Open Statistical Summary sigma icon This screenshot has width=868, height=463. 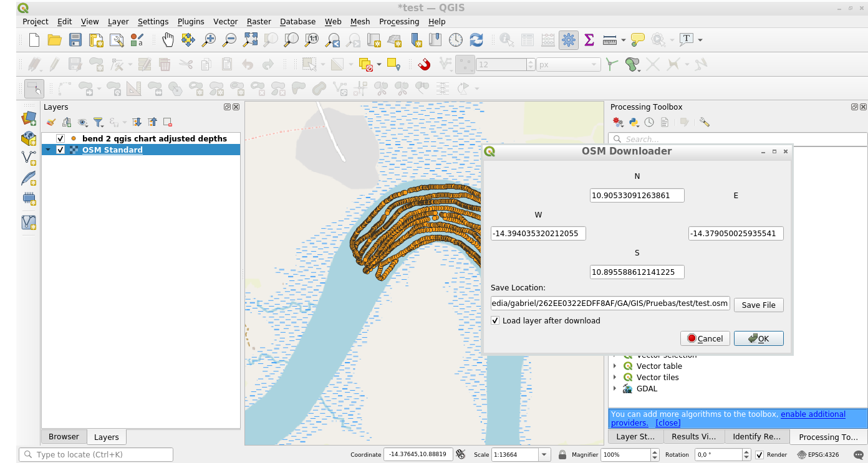click(x=589, y=40)
